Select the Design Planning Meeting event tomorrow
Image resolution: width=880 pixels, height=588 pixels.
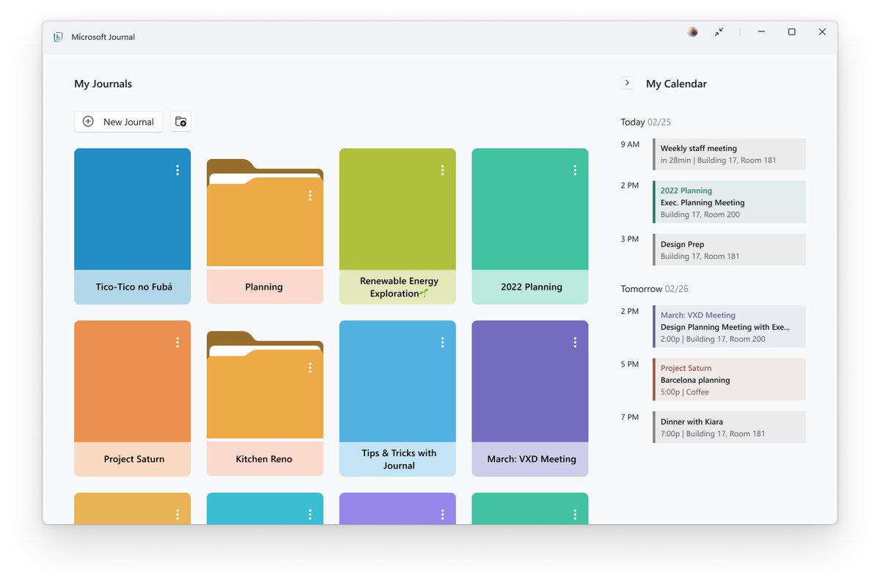pos(729,326)
